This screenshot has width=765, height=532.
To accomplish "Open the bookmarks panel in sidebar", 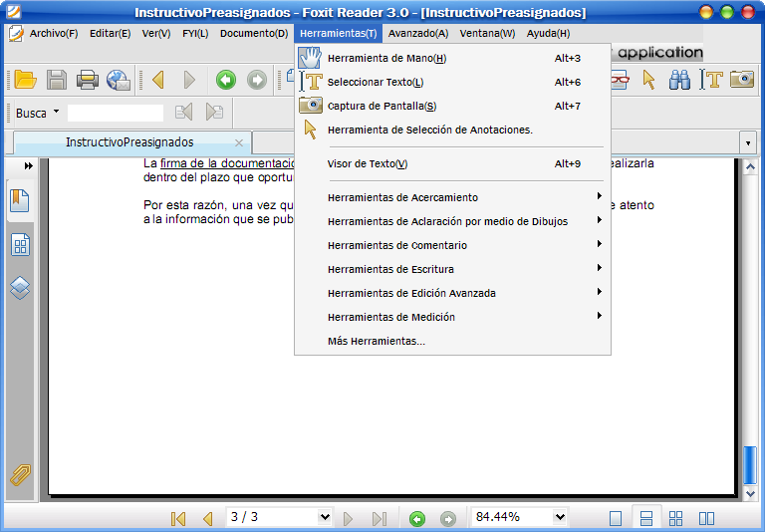I will pyautogui.click(x=20, y=201).
